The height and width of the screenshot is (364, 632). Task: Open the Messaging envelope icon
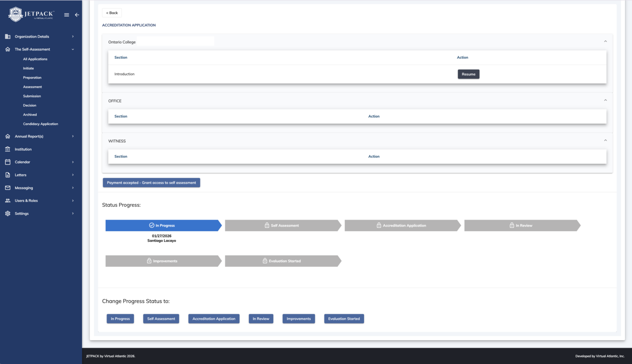(7, 188)
